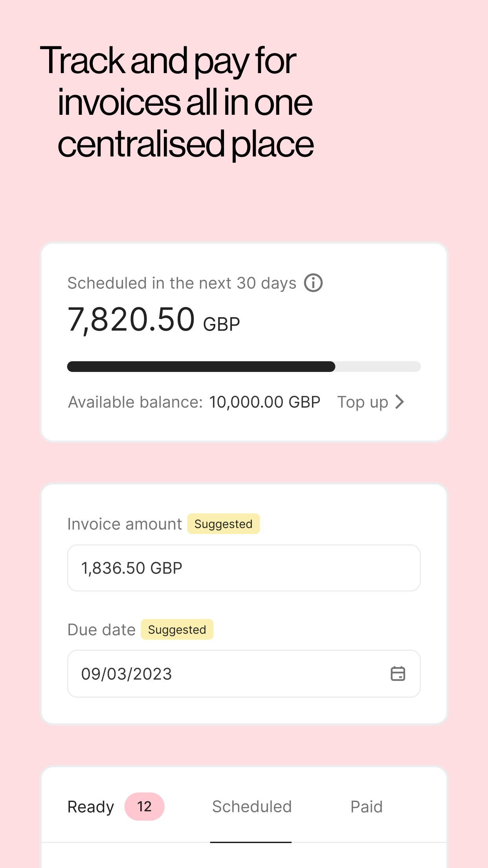488x868 pixels.
Task: Click the Due date label
Action: 101,630
